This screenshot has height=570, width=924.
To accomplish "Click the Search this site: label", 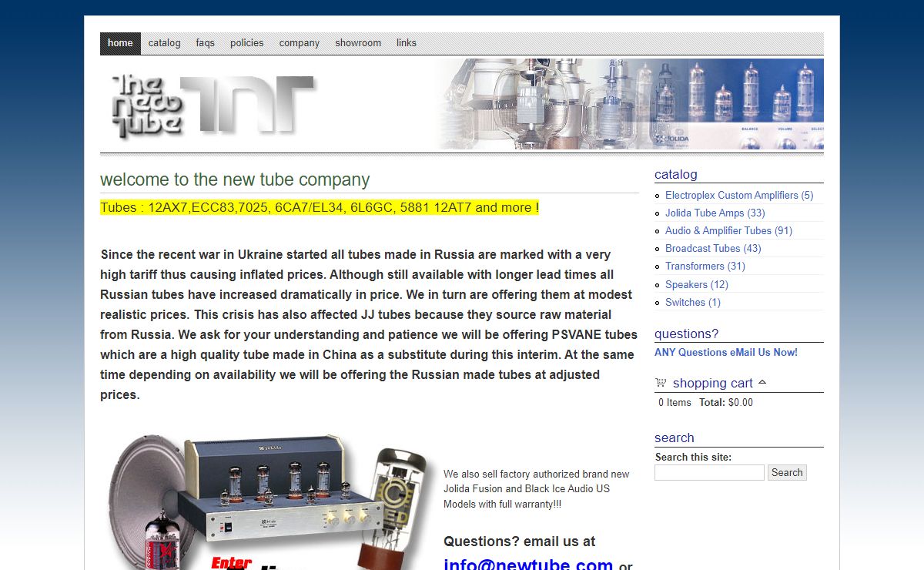I will pos(693,458).
